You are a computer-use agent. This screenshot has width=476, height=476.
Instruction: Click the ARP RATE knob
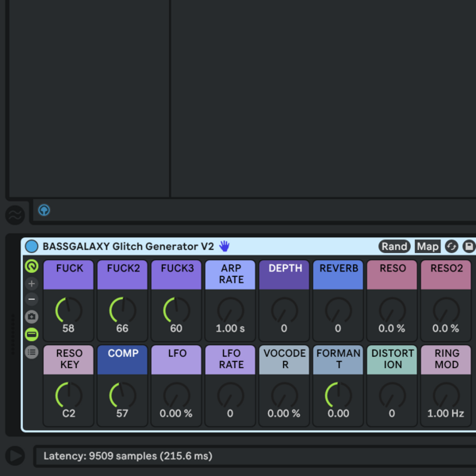click(230, 310)
